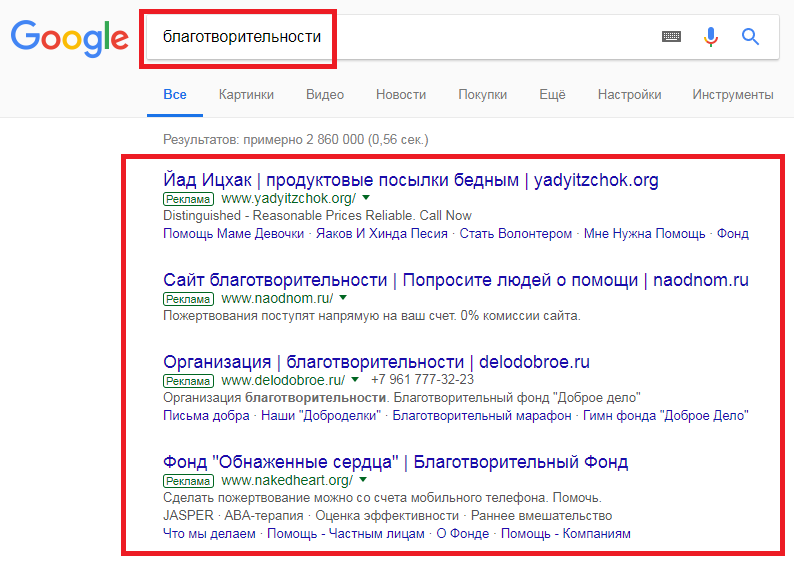Open the Инструменты search tools
The width and height of the screenshot is (794, 574).
coord(732,95)
